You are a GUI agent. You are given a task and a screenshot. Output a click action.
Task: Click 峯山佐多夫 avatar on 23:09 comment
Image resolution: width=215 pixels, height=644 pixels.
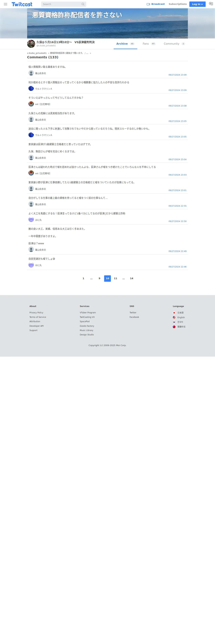[x=31, y=73]
